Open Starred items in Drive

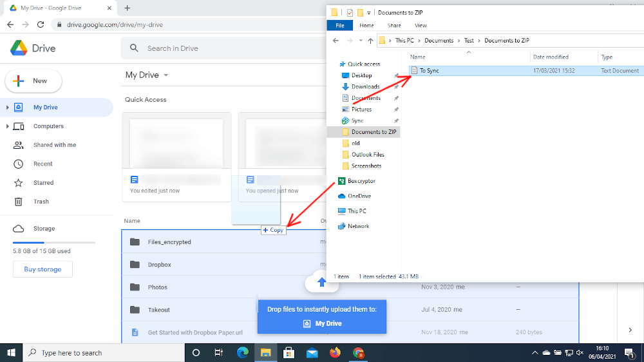click(43, 183)
